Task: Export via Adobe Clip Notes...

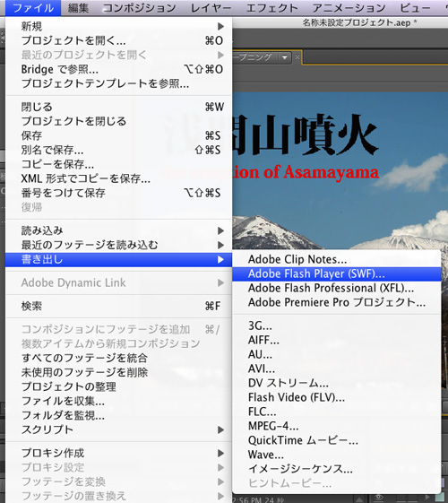Action: click(x=337, y=259)
